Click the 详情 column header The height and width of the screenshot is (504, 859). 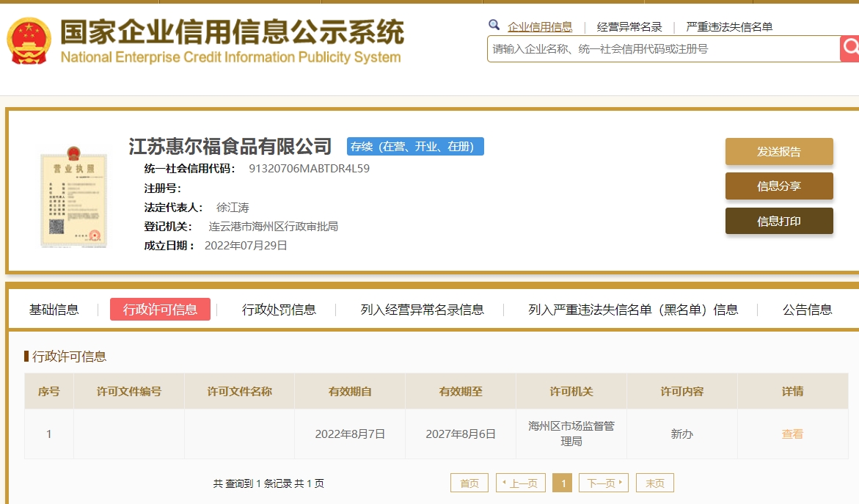793,391
